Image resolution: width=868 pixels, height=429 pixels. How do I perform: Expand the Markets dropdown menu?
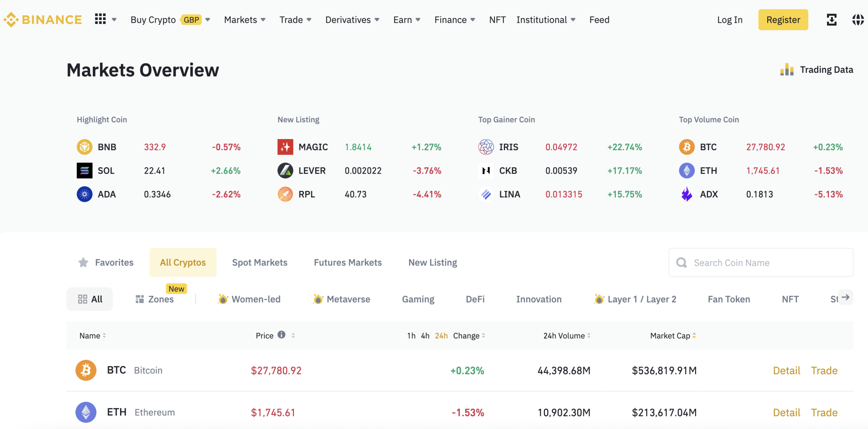tap(244, 19)
